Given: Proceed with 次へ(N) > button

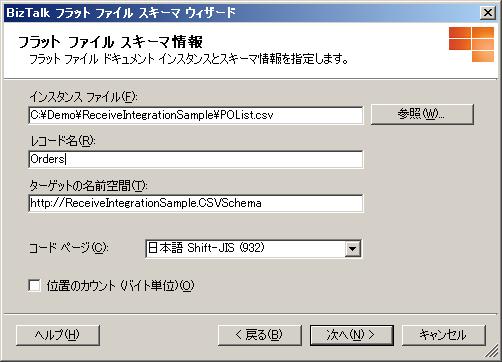Looking at the screenshot, I should tap(352, 335).
